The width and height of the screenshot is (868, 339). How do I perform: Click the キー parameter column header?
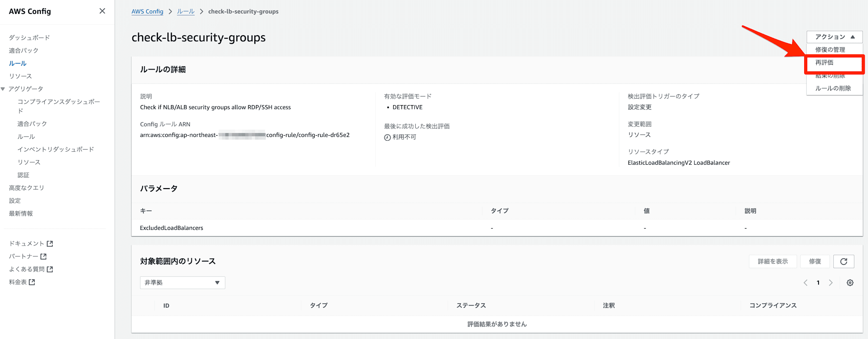click(146, 211)
